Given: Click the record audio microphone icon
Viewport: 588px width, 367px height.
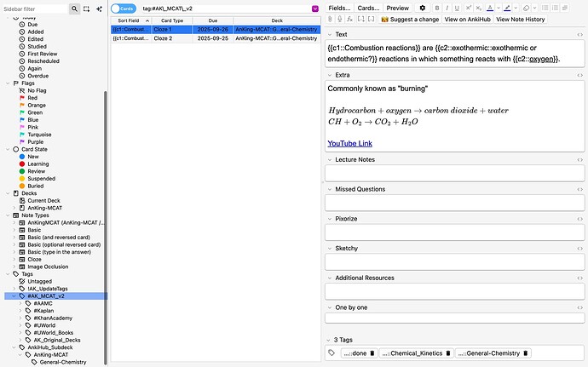Looking at the screenshot, I should 340,19.
